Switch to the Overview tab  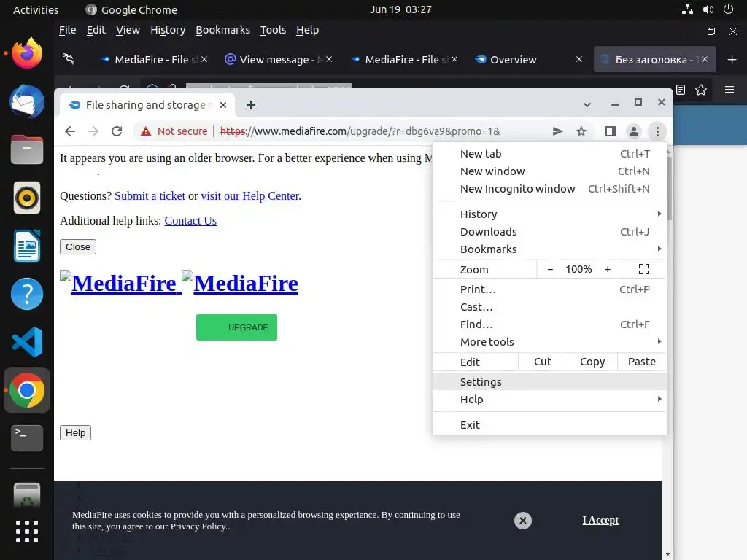(x=528, y=60)
